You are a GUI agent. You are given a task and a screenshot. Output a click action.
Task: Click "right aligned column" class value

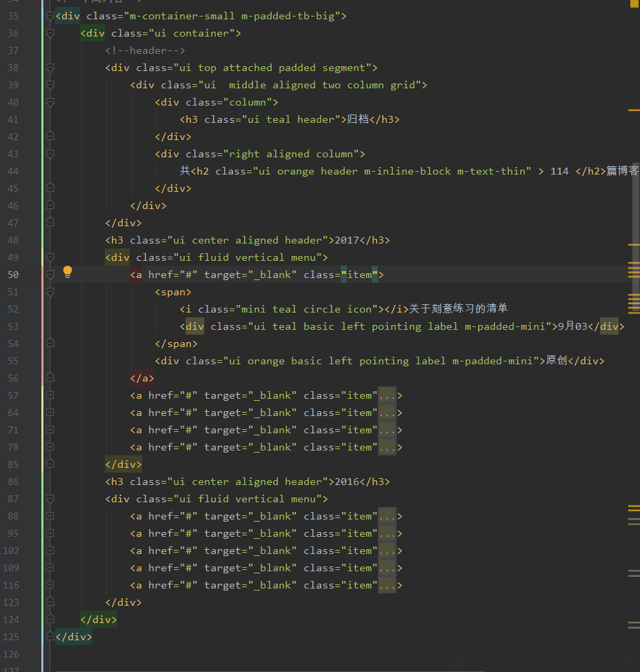point(291,155)
